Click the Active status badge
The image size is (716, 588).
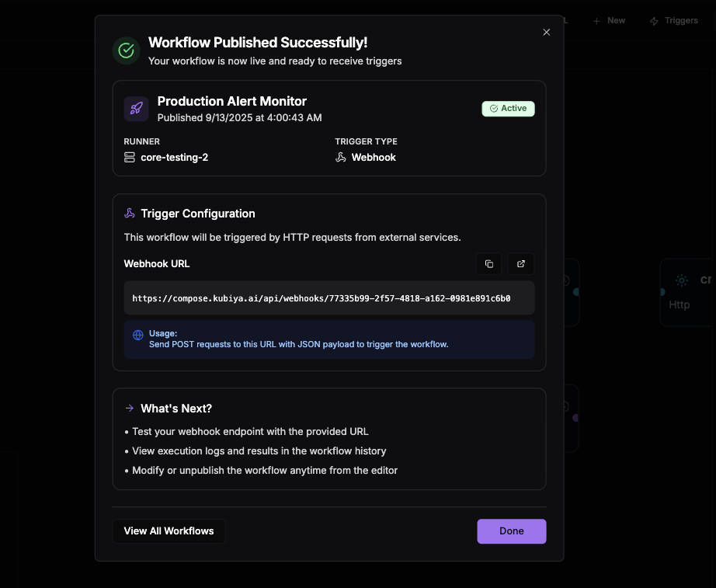coord(508,108)
